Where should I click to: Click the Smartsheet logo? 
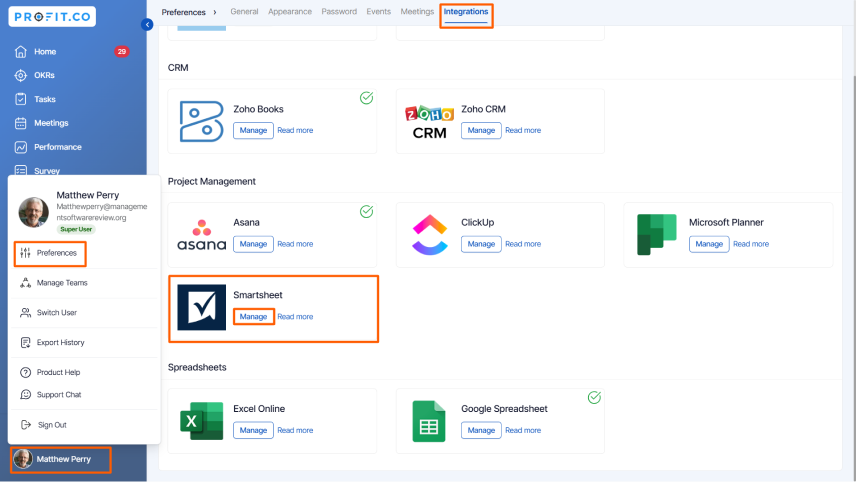(x=201, y=307)
